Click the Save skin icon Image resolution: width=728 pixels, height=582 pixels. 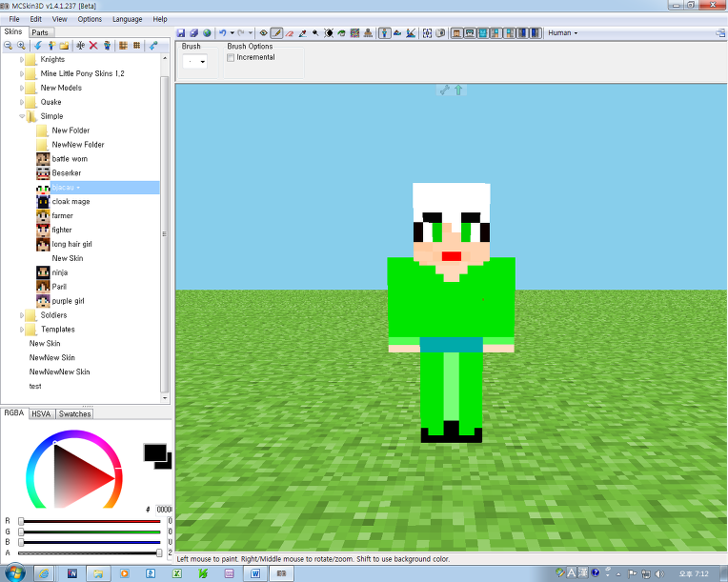[x=181, y=32]
